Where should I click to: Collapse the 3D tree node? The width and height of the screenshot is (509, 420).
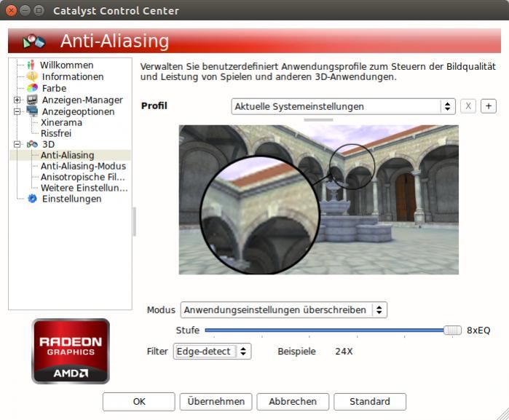[x=17, y=144]
